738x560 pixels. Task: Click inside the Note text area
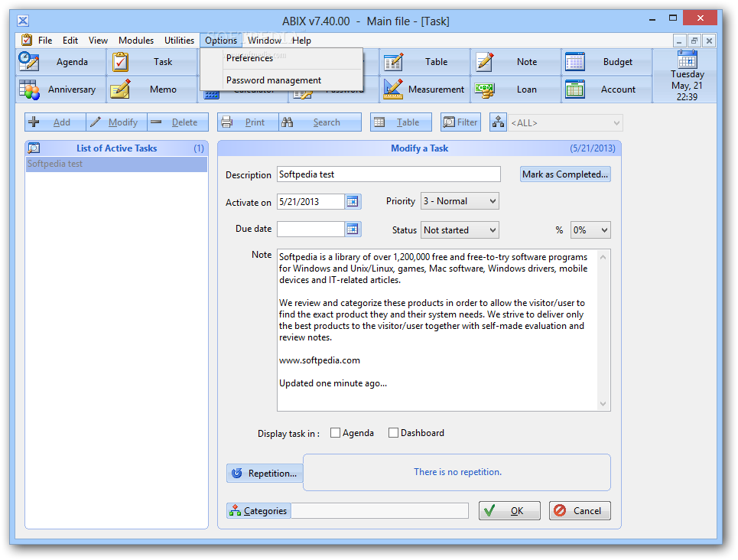tap(437, 330)
